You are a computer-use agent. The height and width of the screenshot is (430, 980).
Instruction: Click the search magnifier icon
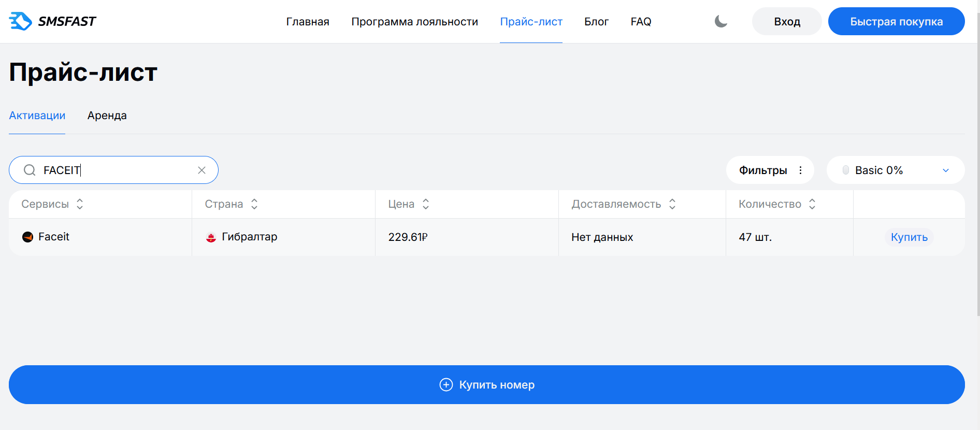pyautogui.click(x=30, y=170)
